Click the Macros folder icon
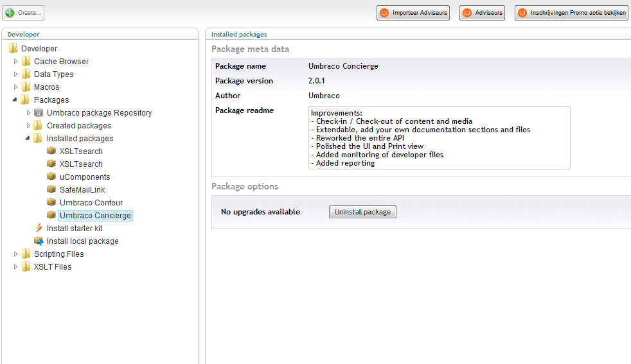This screenshot has height=364, width=631. coord(26,87)
